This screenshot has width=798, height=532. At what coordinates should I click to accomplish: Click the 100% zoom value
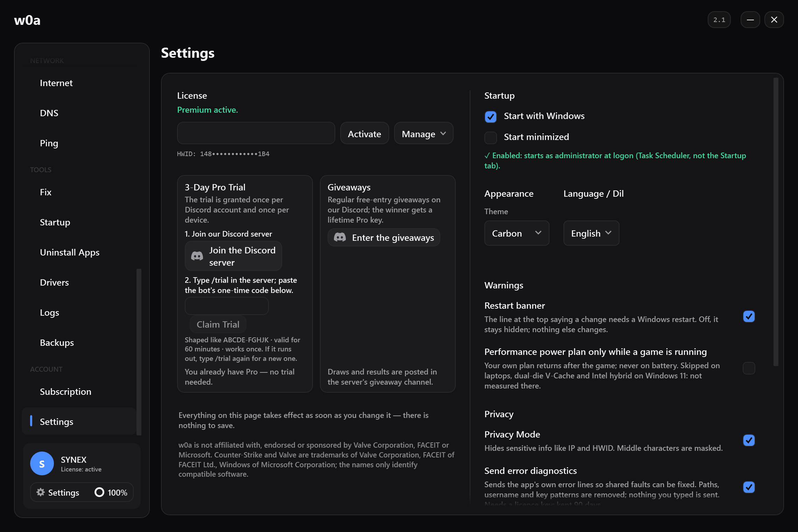[x=118, y=493]
